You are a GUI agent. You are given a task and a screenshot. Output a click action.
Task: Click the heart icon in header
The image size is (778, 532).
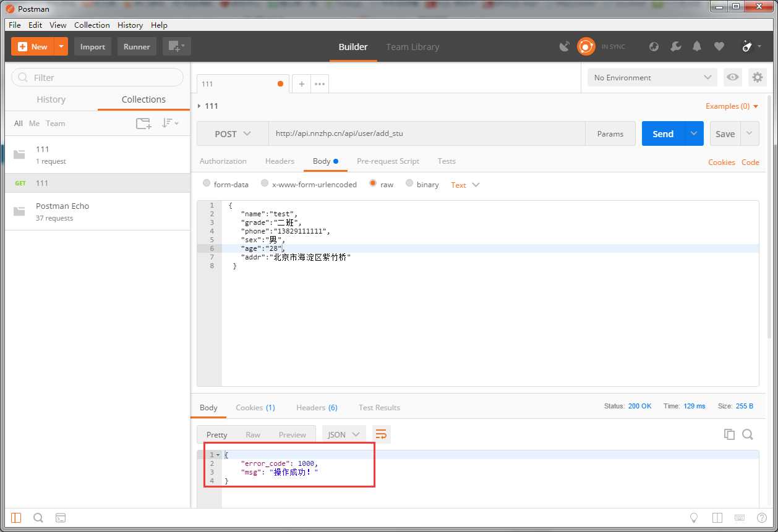[719, 46]
